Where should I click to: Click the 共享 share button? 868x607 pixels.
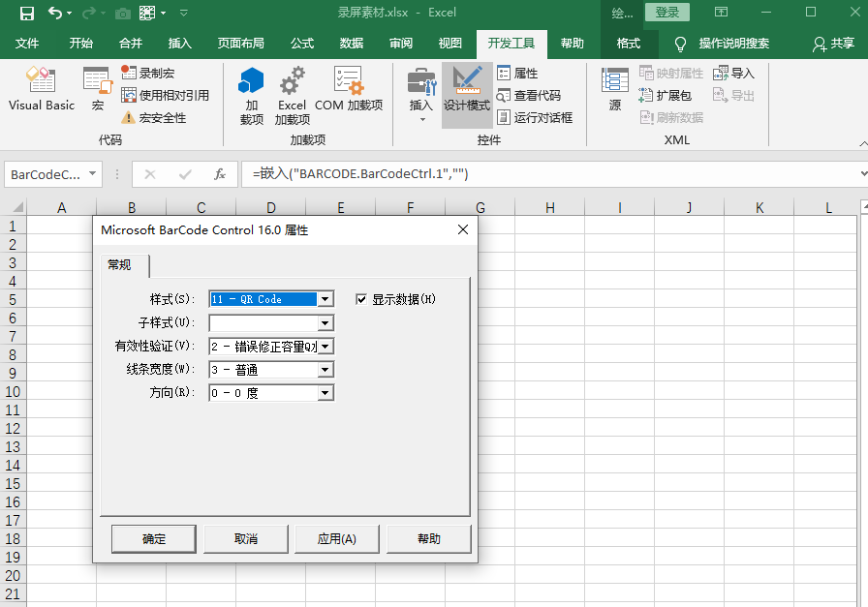(834, 44)
